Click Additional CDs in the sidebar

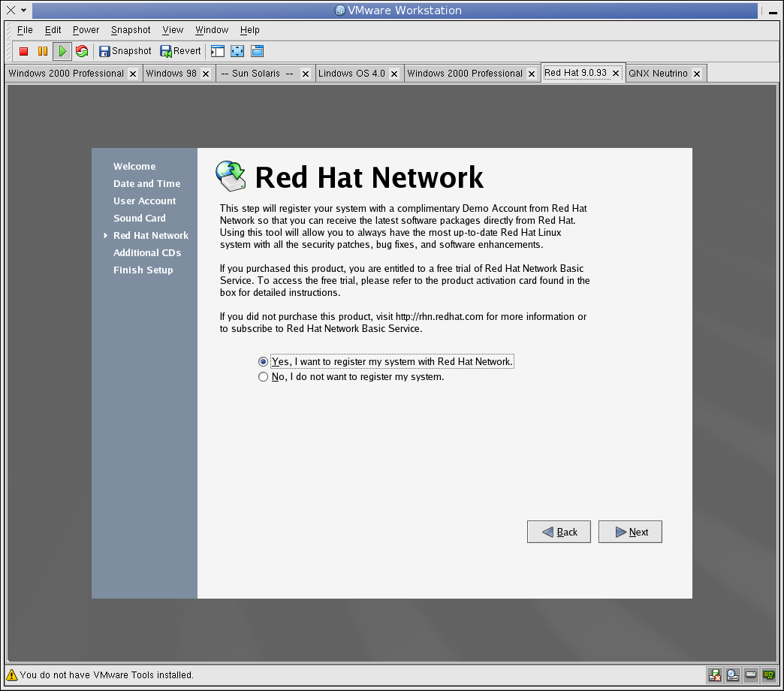[147, 252]
